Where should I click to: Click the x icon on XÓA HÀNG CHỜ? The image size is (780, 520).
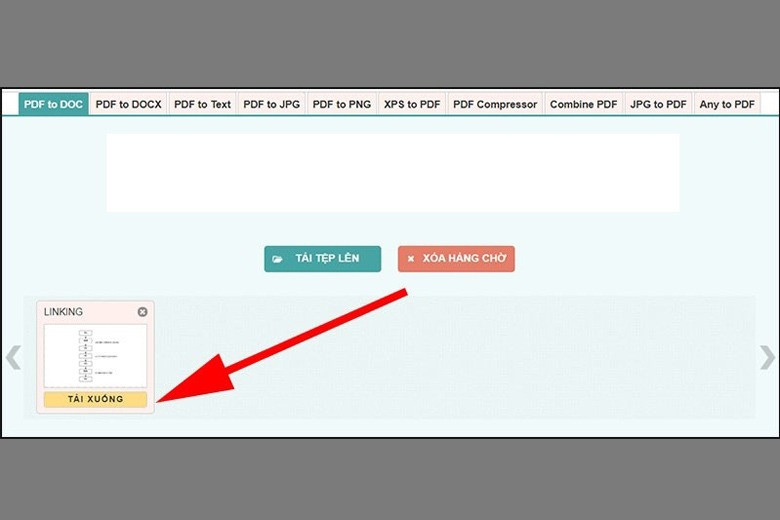coord(410,259)
